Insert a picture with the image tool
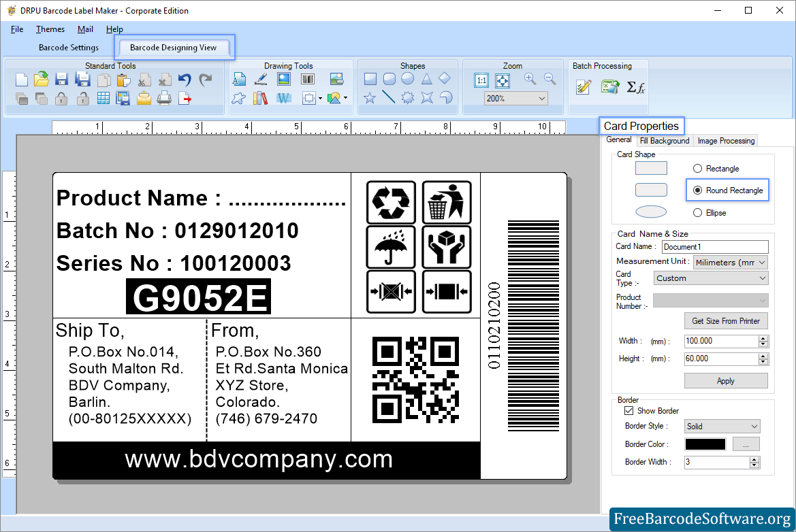Screen dimensions: 796x532 pos(284,79)
